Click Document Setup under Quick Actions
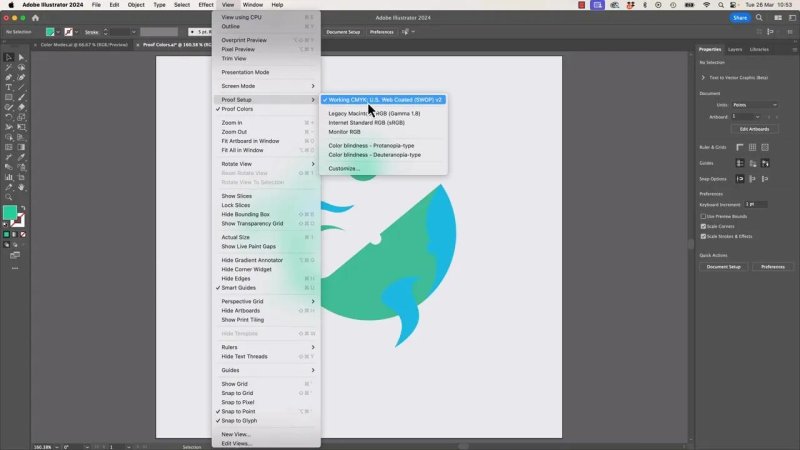Image resolution: width=800 pixels, height=450 pixels. 723,267
